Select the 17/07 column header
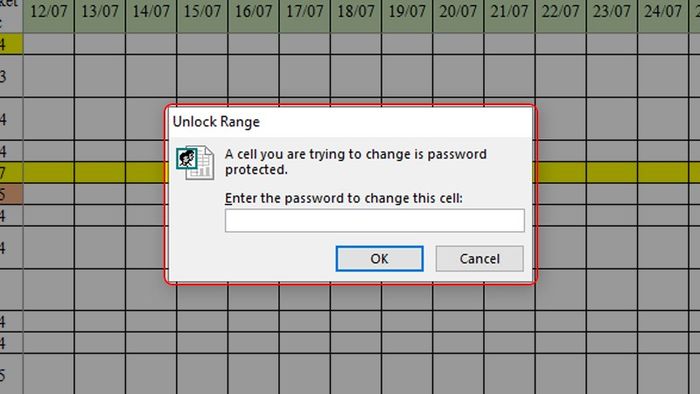Viewport: 700px width, 394px height. pos(304,13)
